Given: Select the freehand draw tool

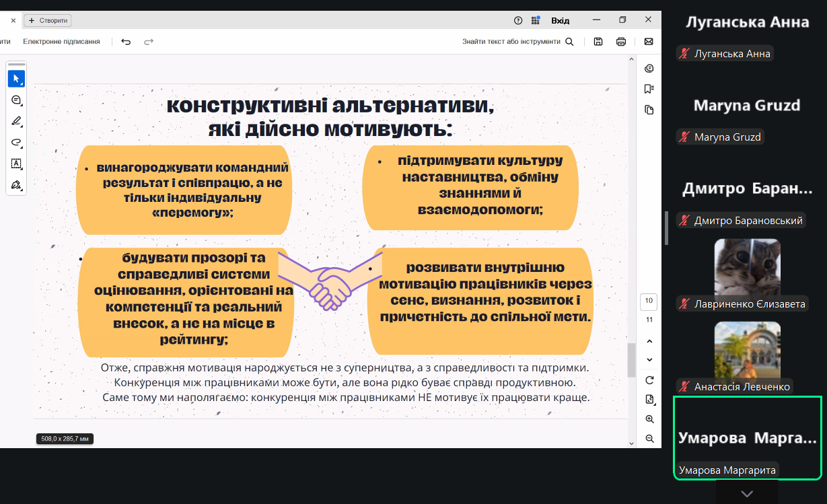Looking at the screenshot, I should [x=16, y=142].
